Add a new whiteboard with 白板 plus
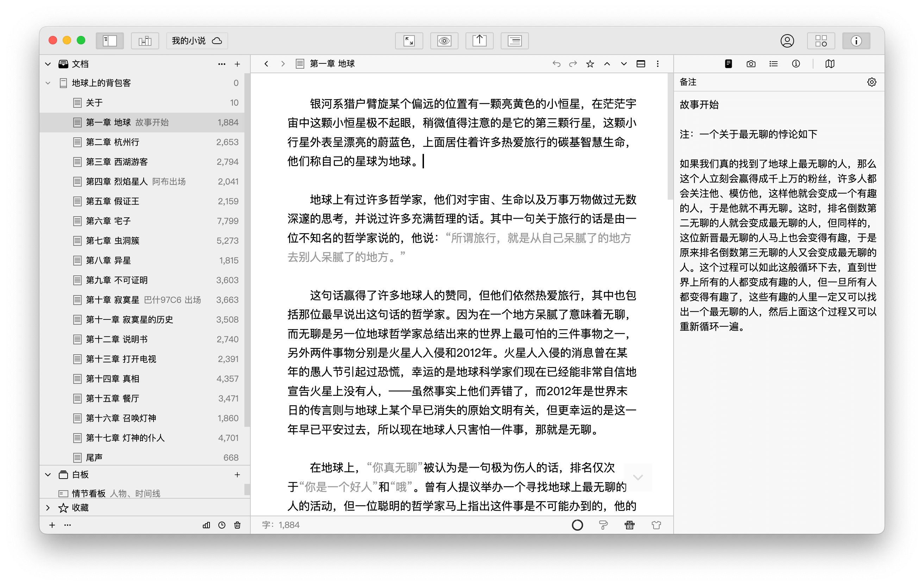 tap(237, 475)
